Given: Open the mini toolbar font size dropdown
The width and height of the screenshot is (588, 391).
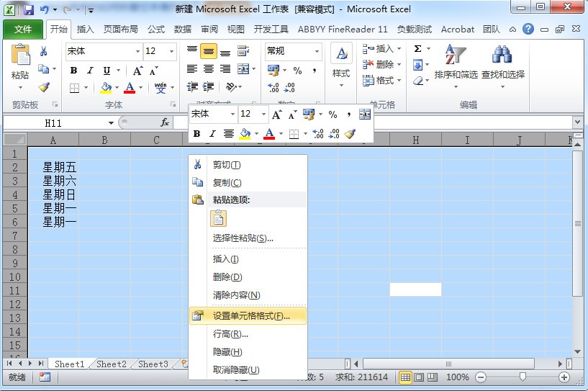Looking at the screenshot, I should (x=263, y=114).
